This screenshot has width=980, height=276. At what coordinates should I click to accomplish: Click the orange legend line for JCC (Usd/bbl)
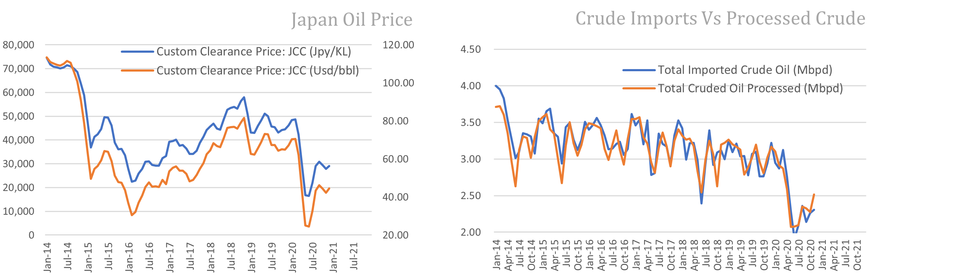tap(138, 71)
